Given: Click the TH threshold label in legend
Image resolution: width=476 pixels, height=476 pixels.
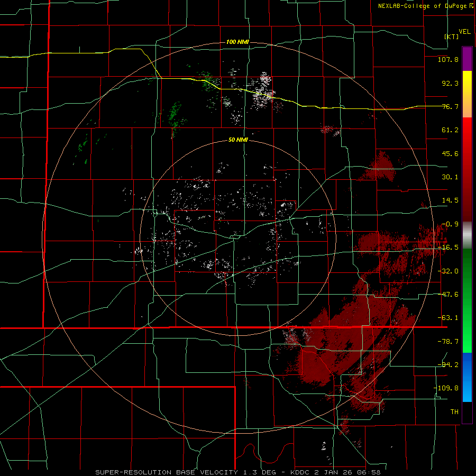Looking at the screenshot, I should pos(454,411).
